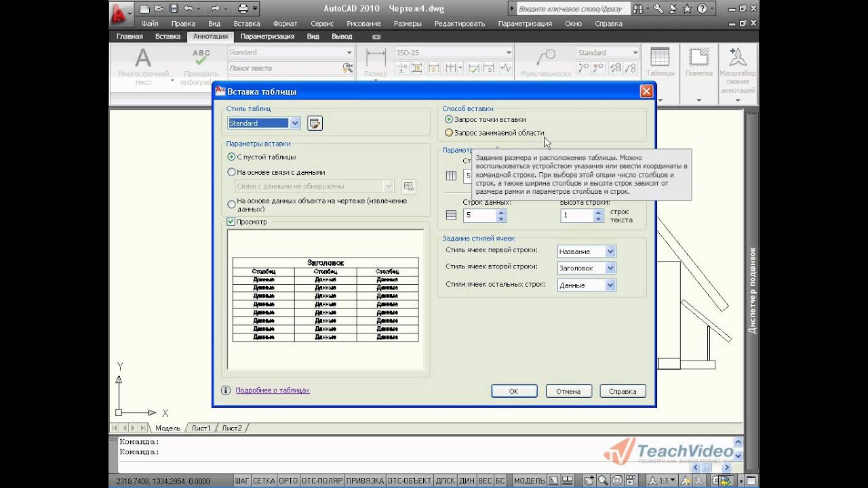Click the table style editor icon next to Standard
This screenshot has height=488, width=868.
(x=315, y=123)
